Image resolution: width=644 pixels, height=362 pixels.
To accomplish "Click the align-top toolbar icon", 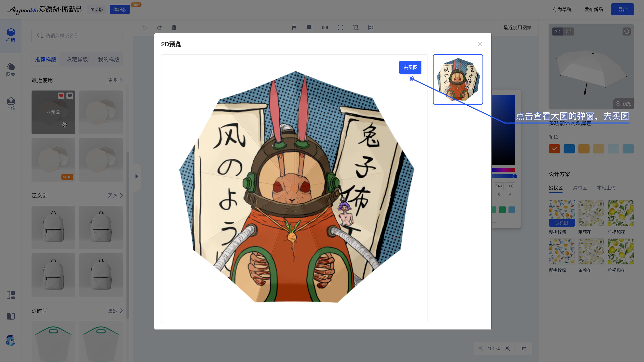I will [x=294, y=27].
